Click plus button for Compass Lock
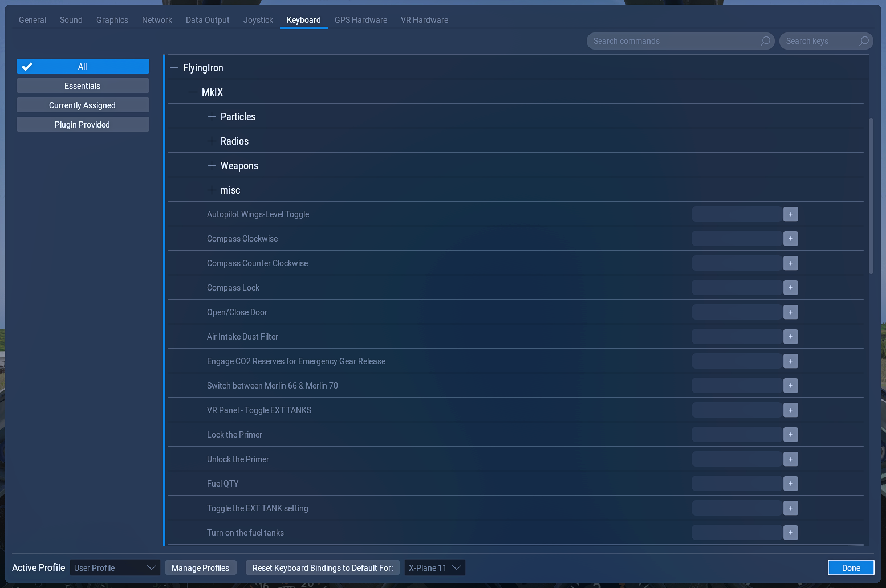This screenshot has height=588, width=886. pyautogui.click(x=790, y=288)
